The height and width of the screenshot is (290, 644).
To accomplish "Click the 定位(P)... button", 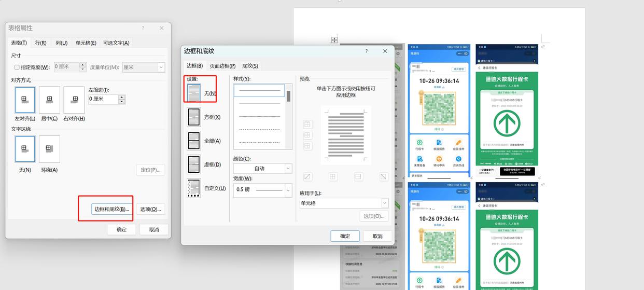I will click(150, 170).
